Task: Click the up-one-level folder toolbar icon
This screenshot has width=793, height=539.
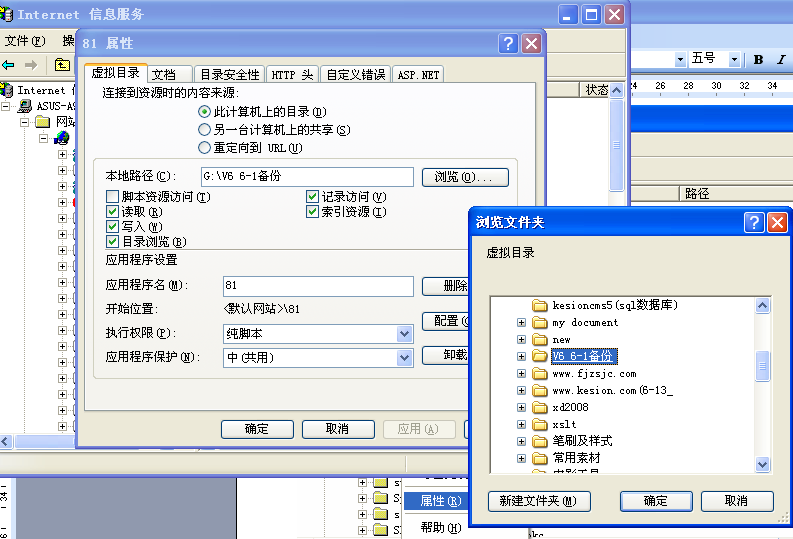Action: tap(62, 65)
